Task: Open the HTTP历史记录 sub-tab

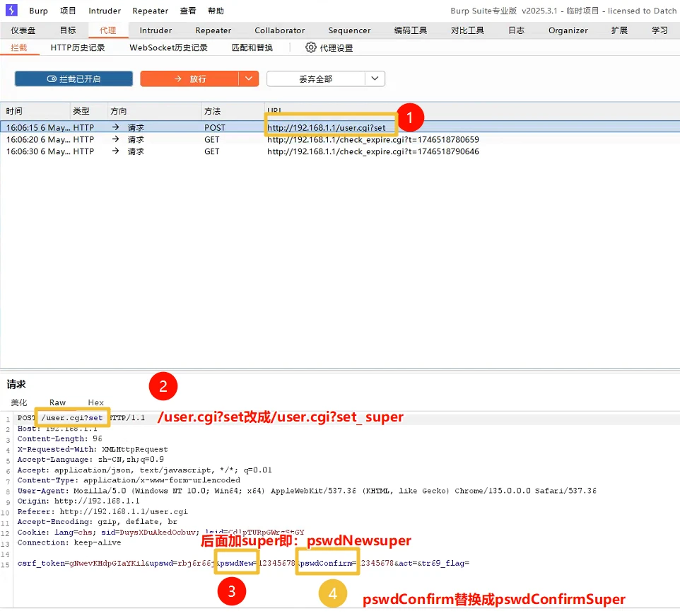Action: click(78, 47)
